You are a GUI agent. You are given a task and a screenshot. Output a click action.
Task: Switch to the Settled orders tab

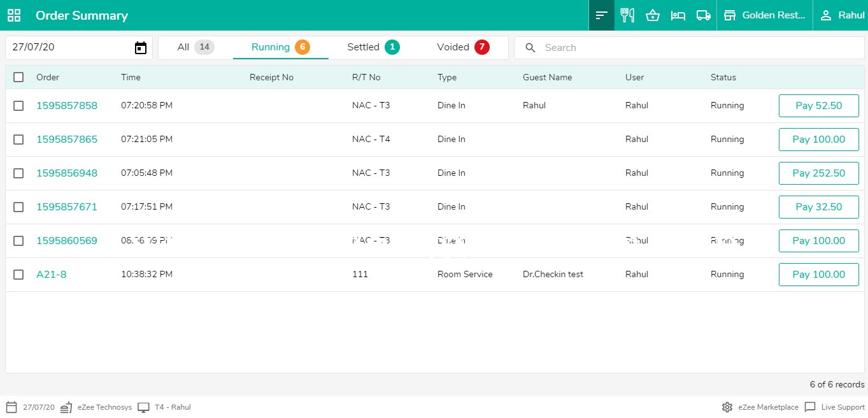coord(373,47)
